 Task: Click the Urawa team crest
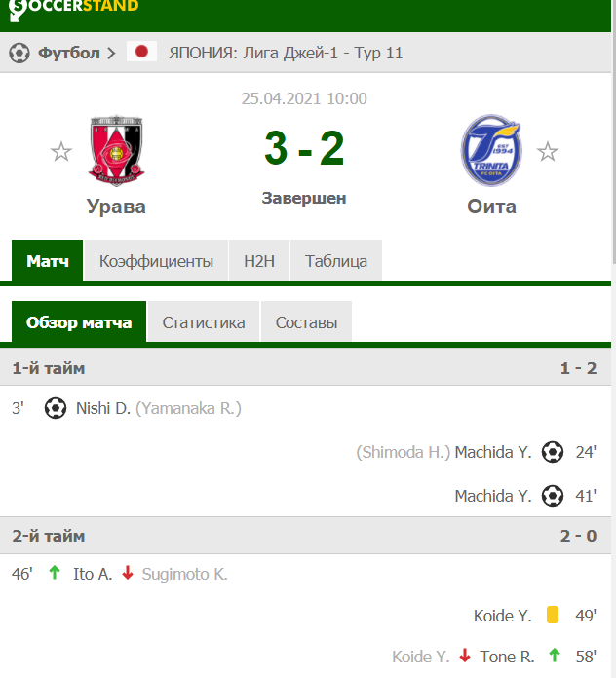point(116,150)
